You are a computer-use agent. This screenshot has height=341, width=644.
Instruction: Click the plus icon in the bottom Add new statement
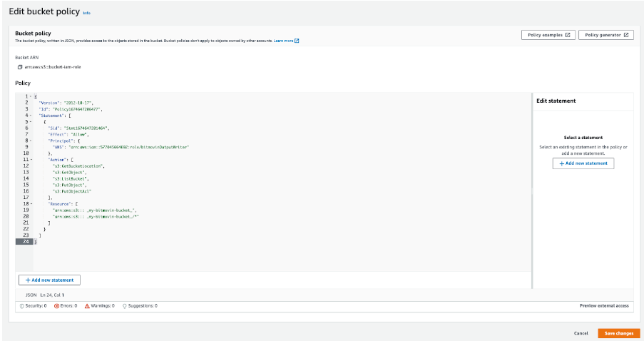(x=28, y=280)
